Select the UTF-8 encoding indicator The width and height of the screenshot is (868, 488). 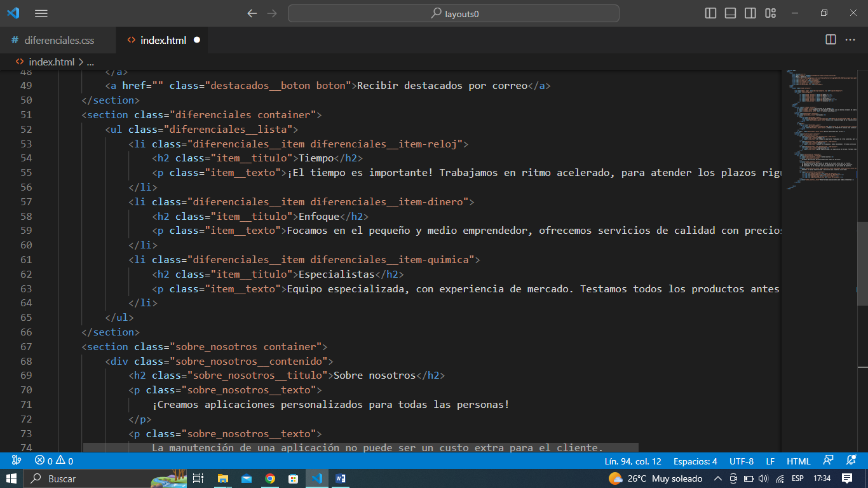click(x=742, y=461)
